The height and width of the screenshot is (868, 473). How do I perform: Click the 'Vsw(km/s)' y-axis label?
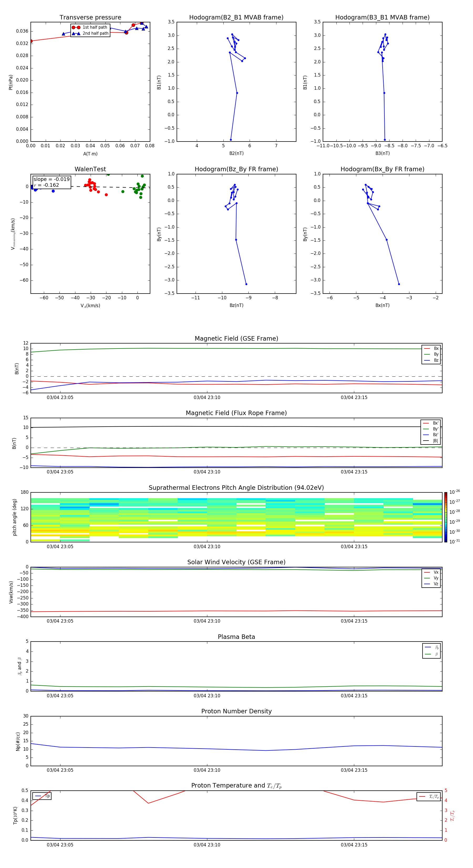click(11, 592)
